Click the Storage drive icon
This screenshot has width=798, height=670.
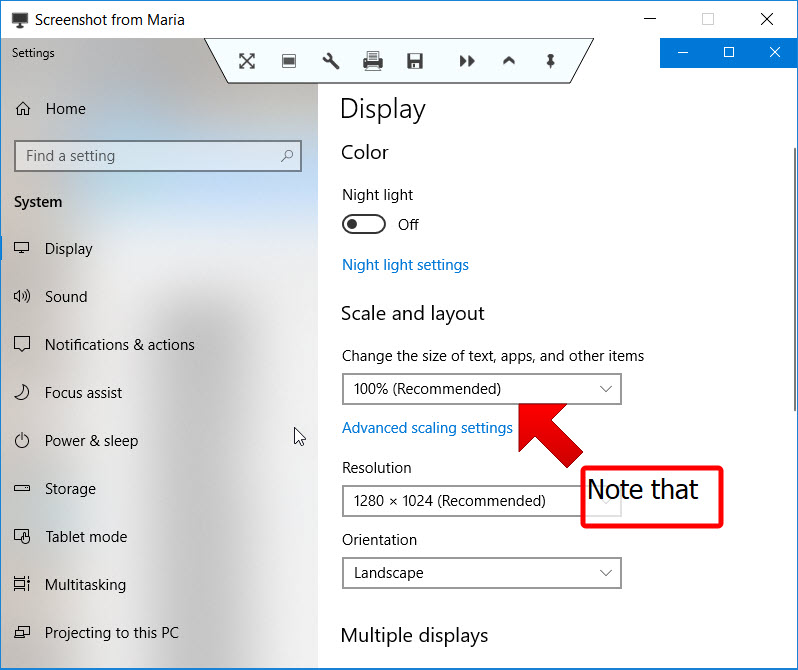22,488
